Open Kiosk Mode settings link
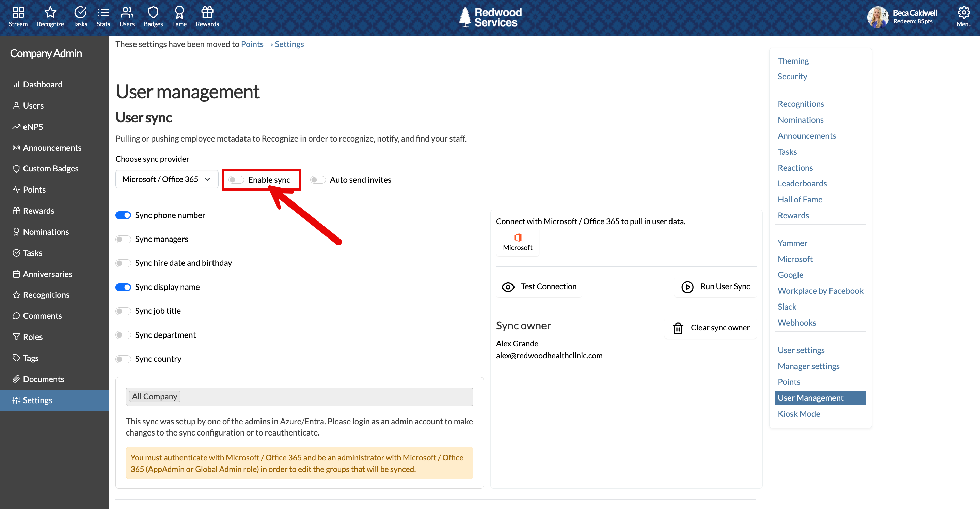Image resolution: width=980 pixels, height=509 pixels. click(799, 414)
